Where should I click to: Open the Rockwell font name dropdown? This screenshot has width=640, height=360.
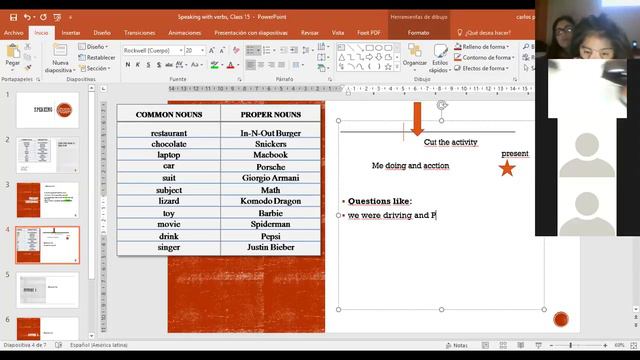click(x=181, y=51)
